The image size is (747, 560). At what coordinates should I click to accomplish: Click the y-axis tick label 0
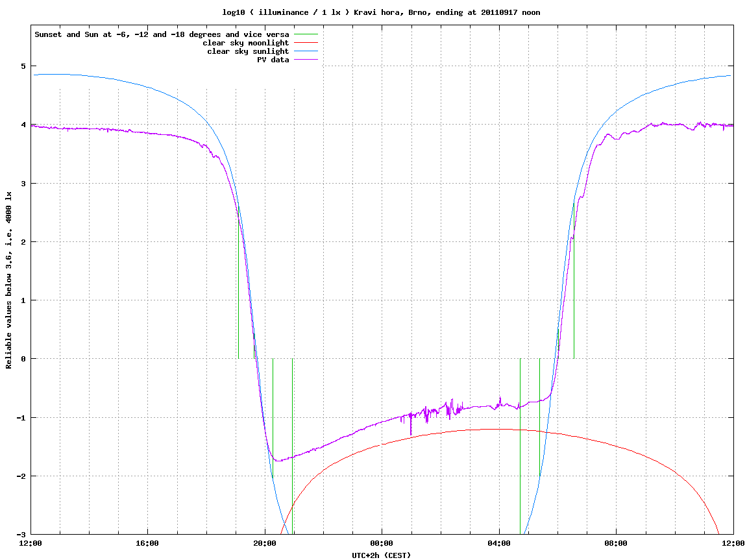click(23, 359)
